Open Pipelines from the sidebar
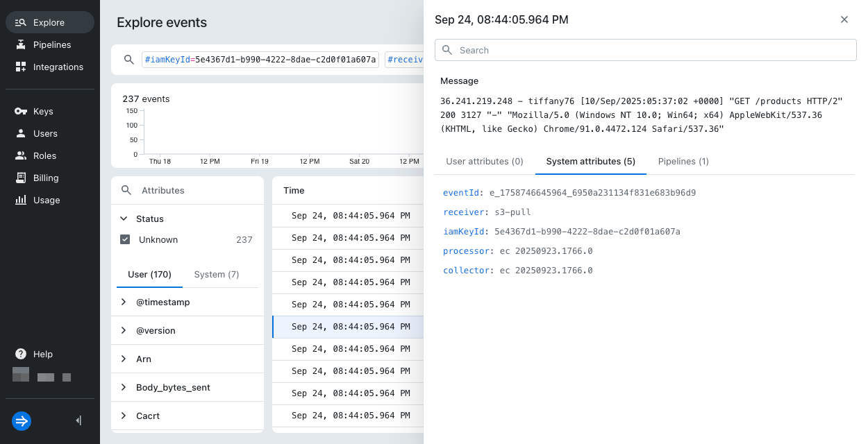The image size is (868, 444). click(x=51, y=44)
